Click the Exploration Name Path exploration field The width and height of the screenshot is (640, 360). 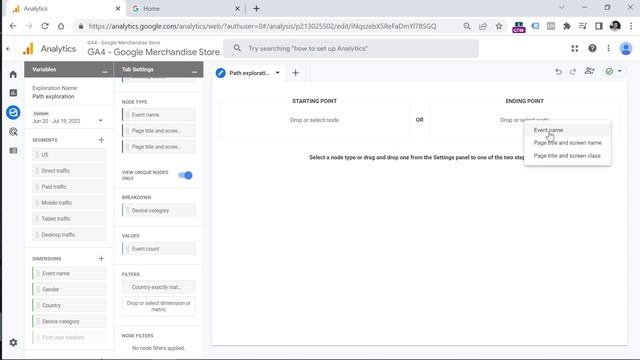pyautogui.click(x=53, y=96)
